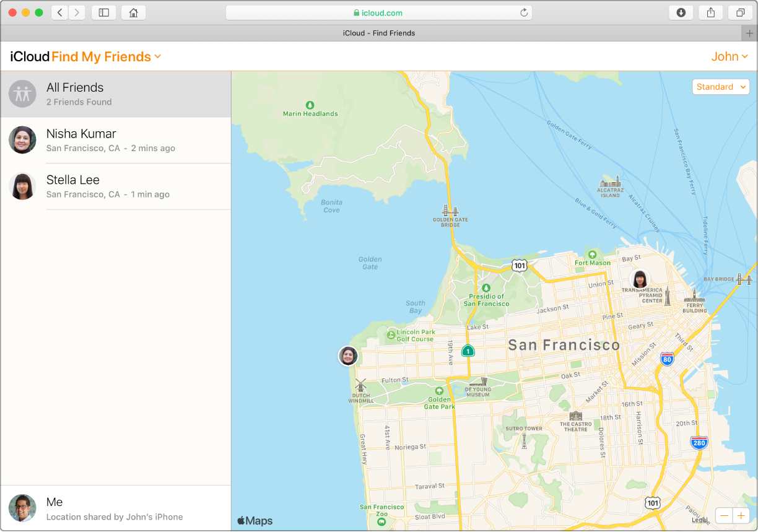Image resolution: width=758 pixels, height=532 pixels.
Task: Zoom out the map with minus button
Action: [x=724, y=516]
